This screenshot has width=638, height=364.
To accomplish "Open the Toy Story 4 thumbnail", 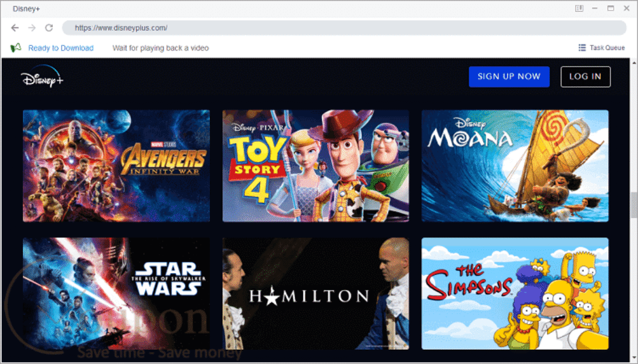I will 316,166.
